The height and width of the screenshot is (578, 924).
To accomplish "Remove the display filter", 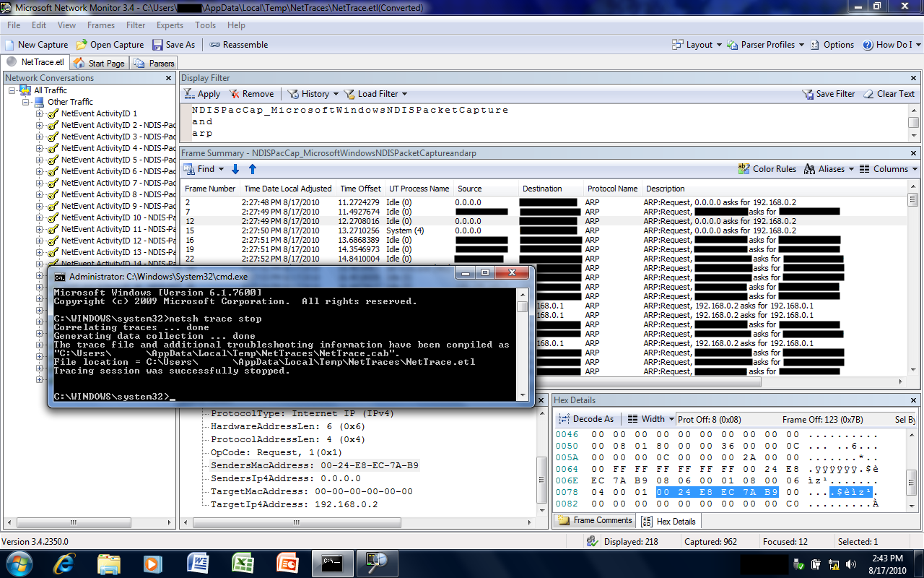I will pyautogui.click(x=251, y=94).
